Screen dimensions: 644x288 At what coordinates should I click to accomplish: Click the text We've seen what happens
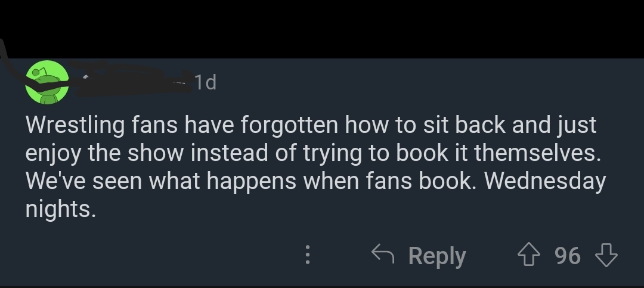coord(161,182)
